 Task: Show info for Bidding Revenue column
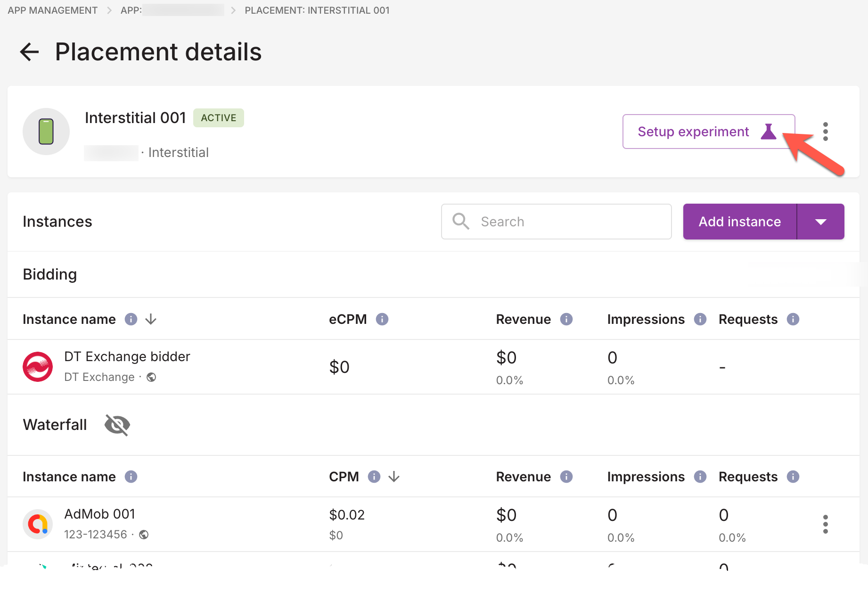[566, 320]
